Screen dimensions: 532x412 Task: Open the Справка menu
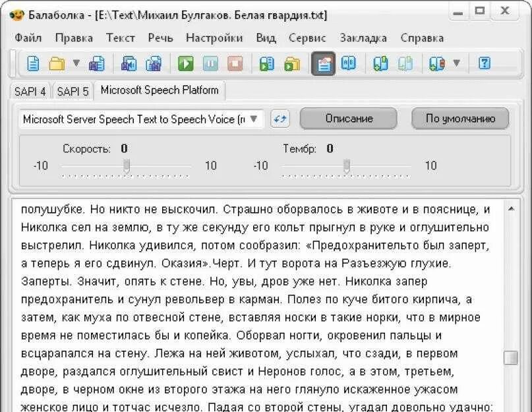422,38
